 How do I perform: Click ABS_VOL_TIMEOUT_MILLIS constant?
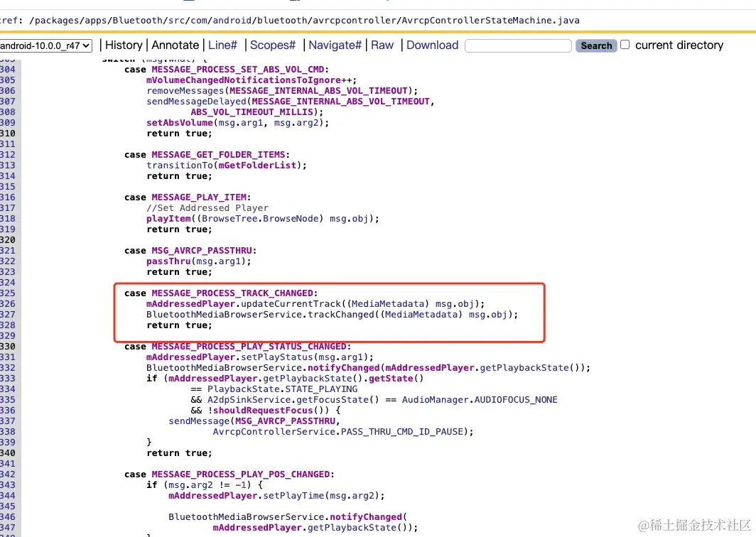tap(252, 112)
